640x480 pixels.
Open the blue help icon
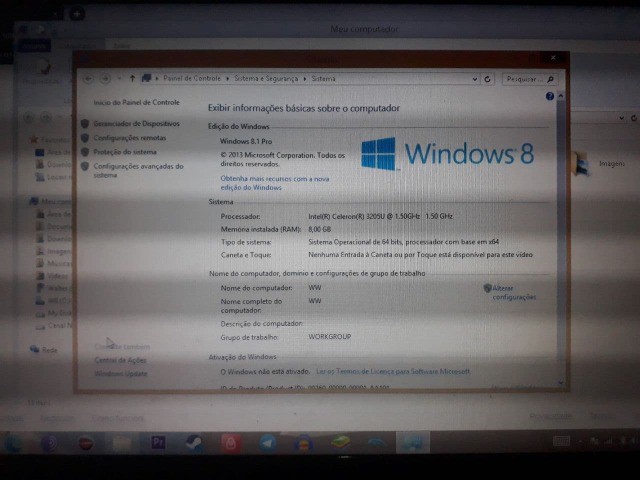550,96
